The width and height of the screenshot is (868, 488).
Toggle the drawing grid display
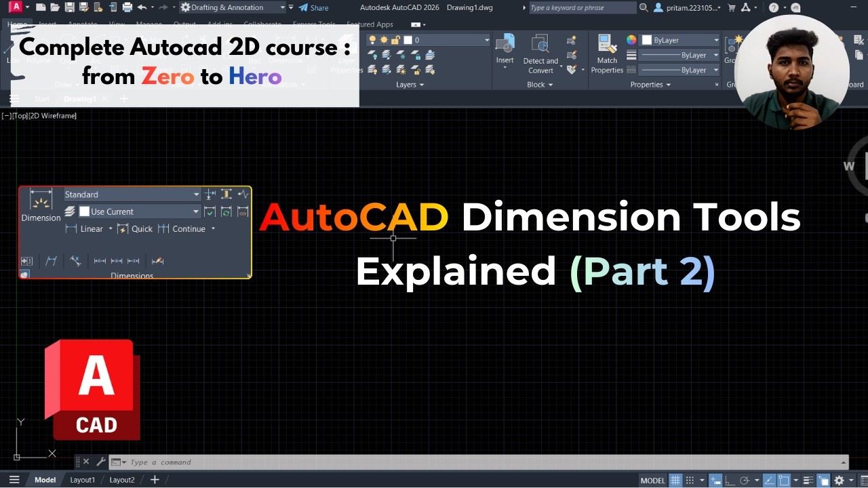click(x=675, y=481)
